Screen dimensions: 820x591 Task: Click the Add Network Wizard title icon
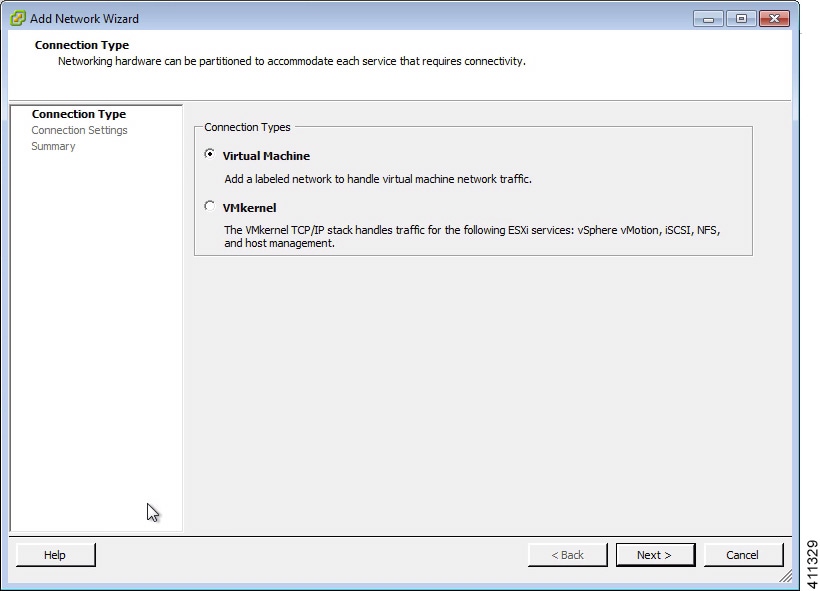tap(18, 18)
